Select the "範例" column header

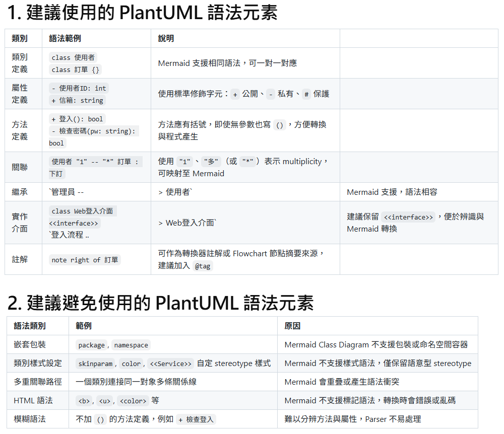84,326
